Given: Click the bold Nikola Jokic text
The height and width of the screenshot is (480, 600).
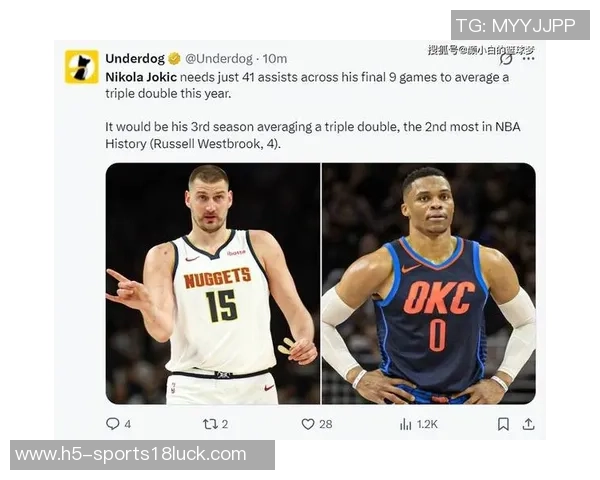Looking at the screenshot, I should point(141,77).
